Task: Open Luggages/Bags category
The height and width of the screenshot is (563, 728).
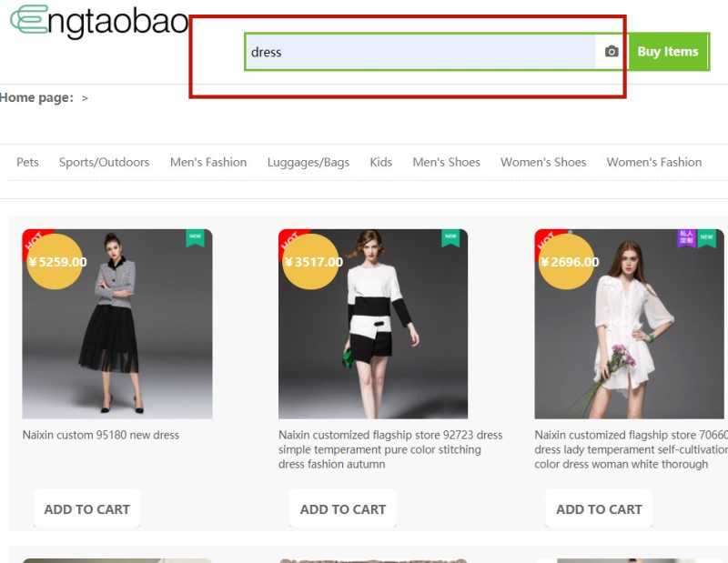Action: (x=308, y=162)
